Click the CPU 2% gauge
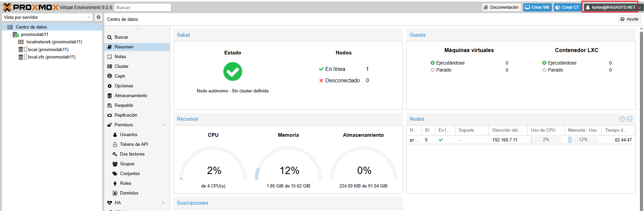Image resolution: width=644 pixels, height=211 pixels. (x=213, y=164)
